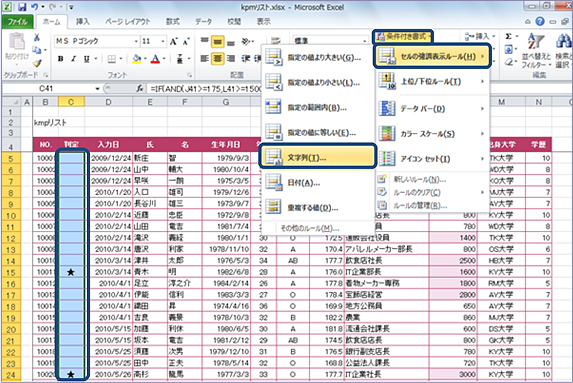Open the Name Box dropdown arrow

point(97,89)
